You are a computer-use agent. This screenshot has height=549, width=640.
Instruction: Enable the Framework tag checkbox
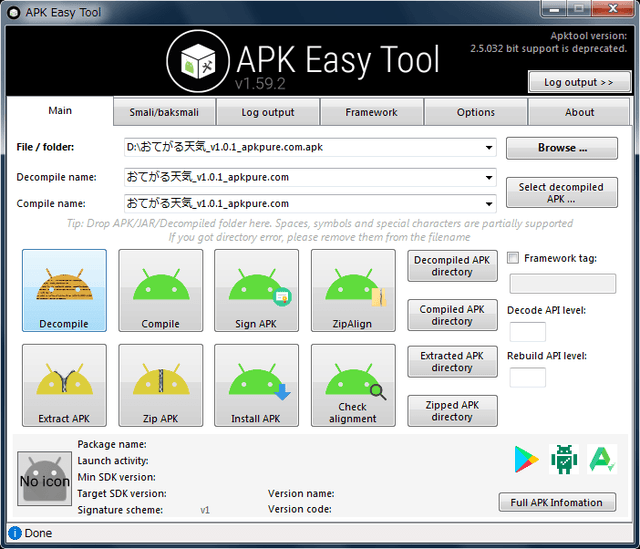[x=513, y=258]
